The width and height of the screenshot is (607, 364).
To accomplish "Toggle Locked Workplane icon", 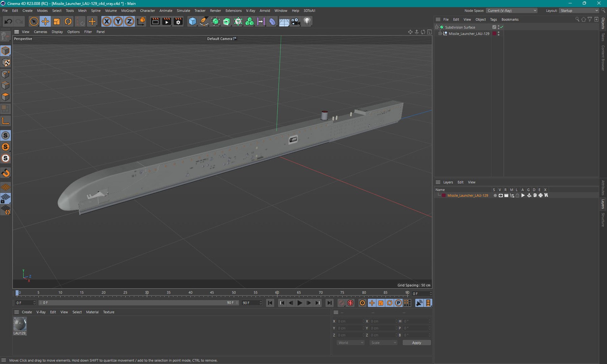I will coord(6,199).
